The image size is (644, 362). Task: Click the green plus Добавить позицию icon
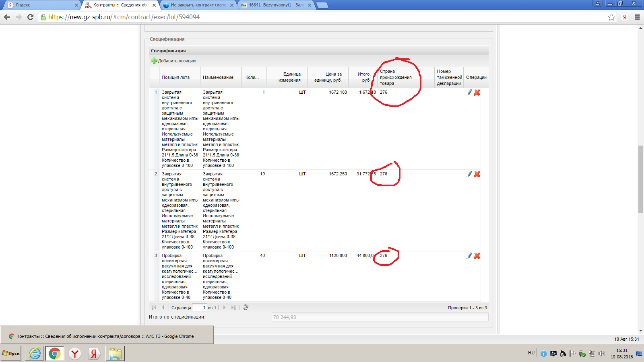click(x=154, y=61)
